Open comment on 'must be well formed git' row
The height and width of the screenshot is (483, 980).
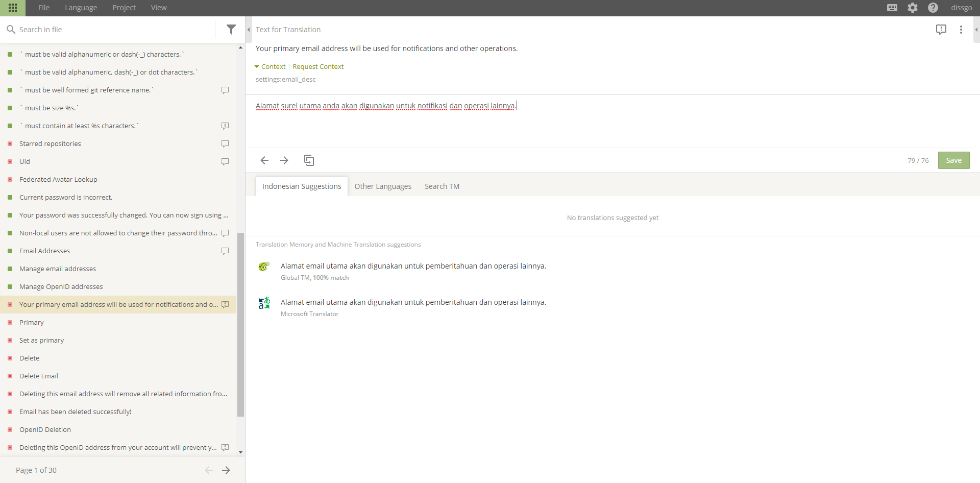tap(225, 90)
